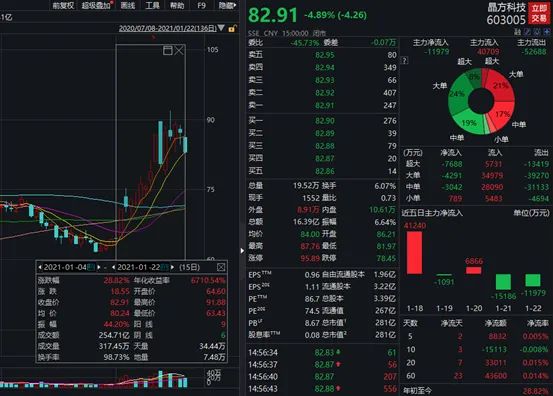
Task: Click the latest teal candlestick in chart
Action: (185, 145)
